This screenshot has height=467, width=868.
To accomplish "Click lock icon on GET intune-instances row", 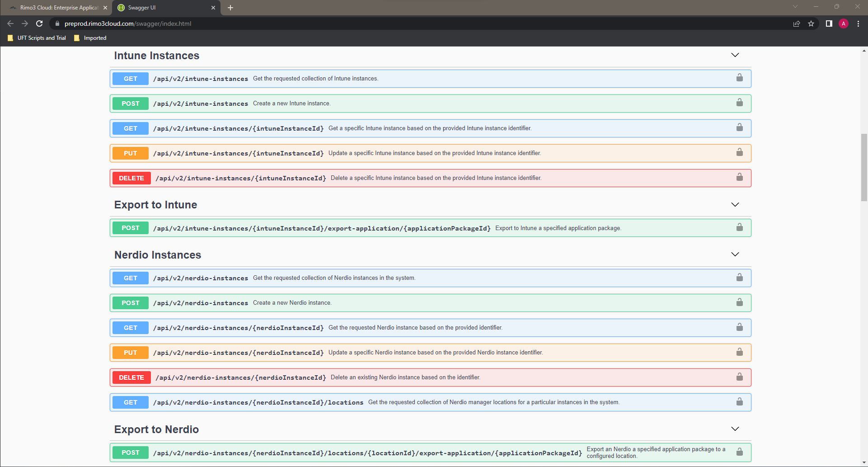I will pyautogui.click(x=739, y=78).
